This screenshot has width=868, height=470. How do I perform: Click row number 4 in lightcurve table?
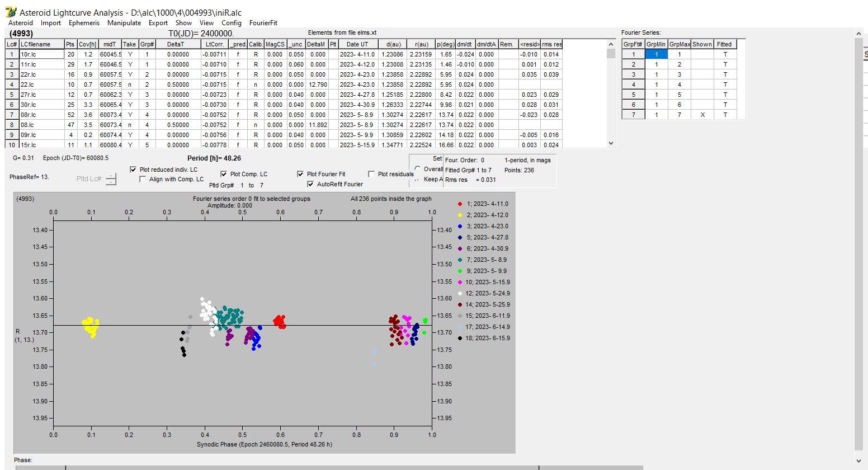12,84
